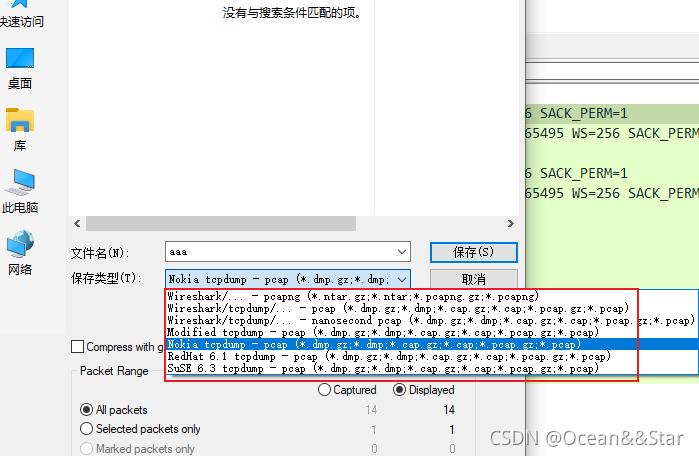Enable Compress with gzip checkbox

tap(78, 346)
